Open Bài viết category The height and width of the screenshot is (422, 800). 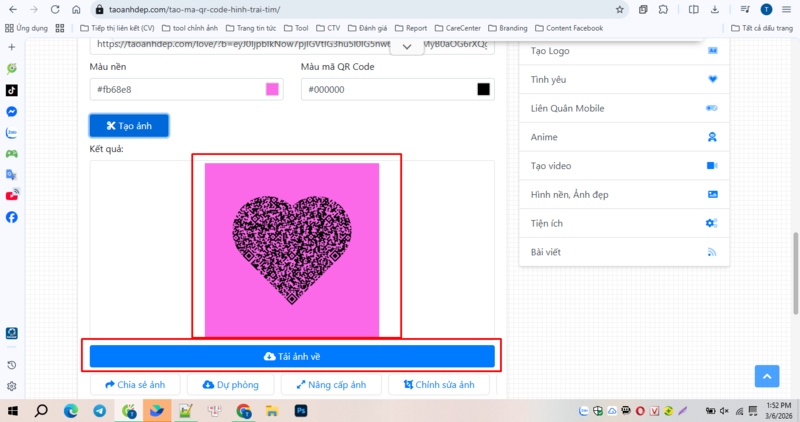coord(624,252)
